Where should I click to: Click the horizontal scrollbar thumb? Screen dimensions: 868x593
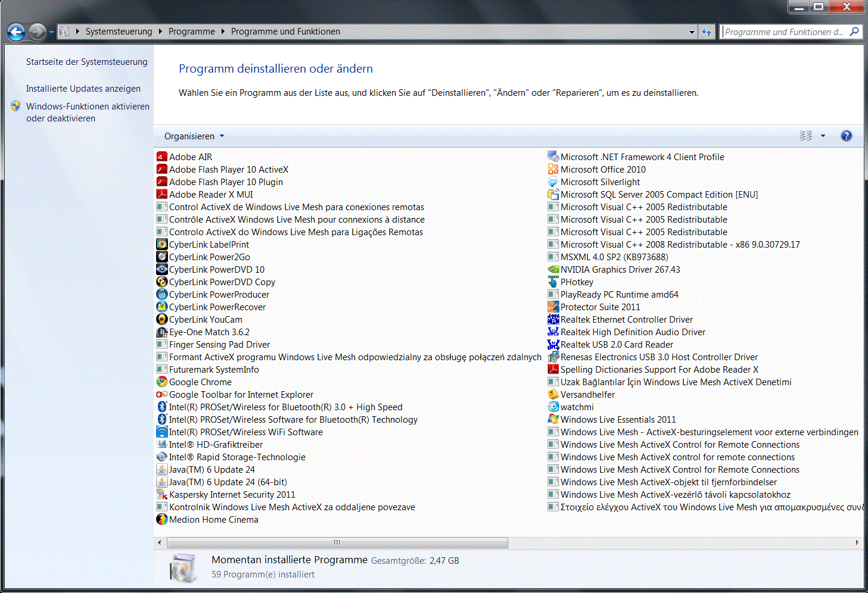(x=337, y=542)
